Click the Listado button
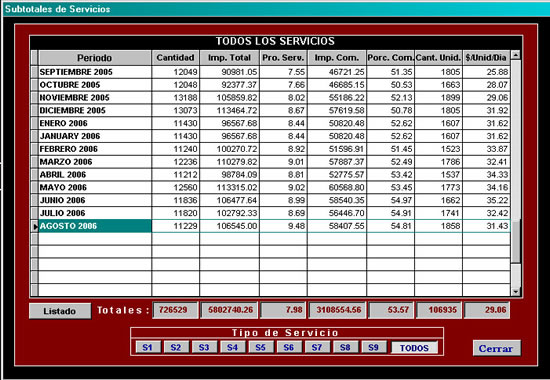The height and width of the screenshot is (380, 550). pos(60,311)
